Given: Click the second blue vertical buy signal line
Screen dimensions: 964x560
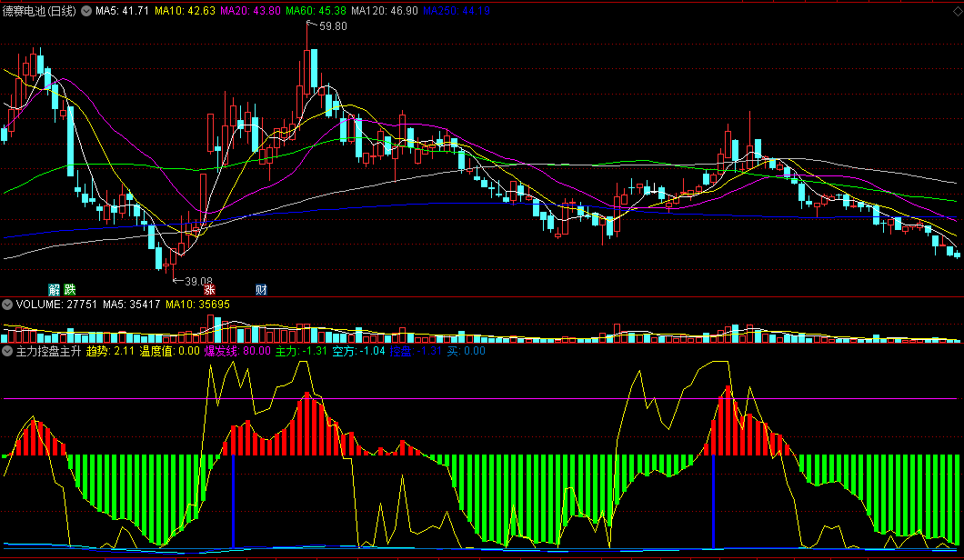Looking at the screenshot, I should pos(713,502).
